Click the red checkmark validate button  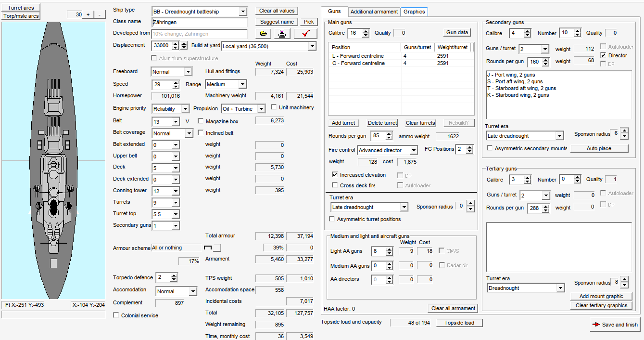306,33
